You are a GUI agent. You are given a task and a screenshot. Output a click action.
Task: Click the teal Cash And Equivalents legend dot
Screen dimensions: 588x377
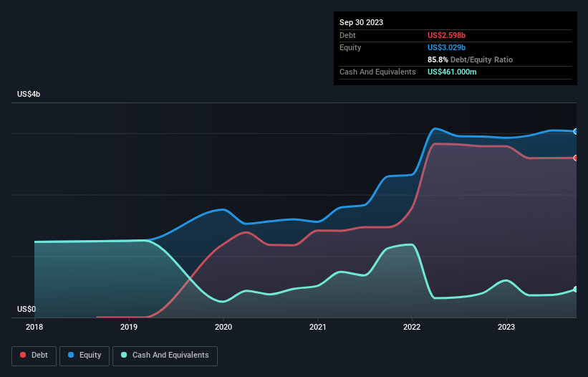click(x=124, y=355)
